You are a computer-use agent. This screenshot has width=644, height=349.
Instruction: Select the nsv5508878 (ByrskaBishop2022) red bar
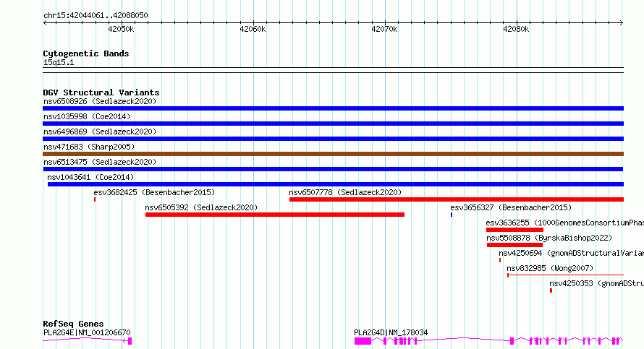pyautogui.click(x=514, y=245)
